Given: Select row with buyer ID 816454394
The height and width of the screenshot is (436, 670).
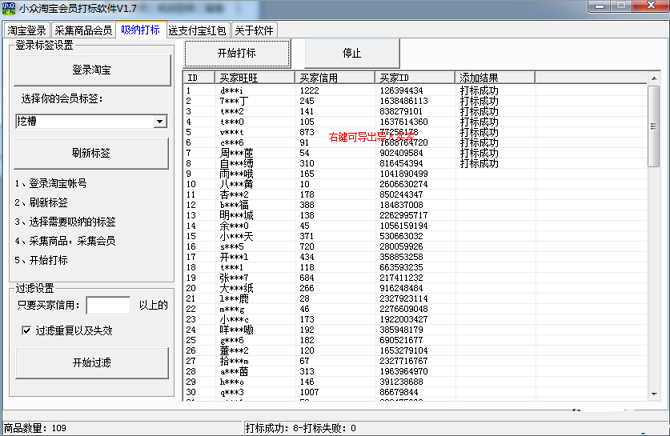Looking at the screenshot, I should tap(415, 163).
